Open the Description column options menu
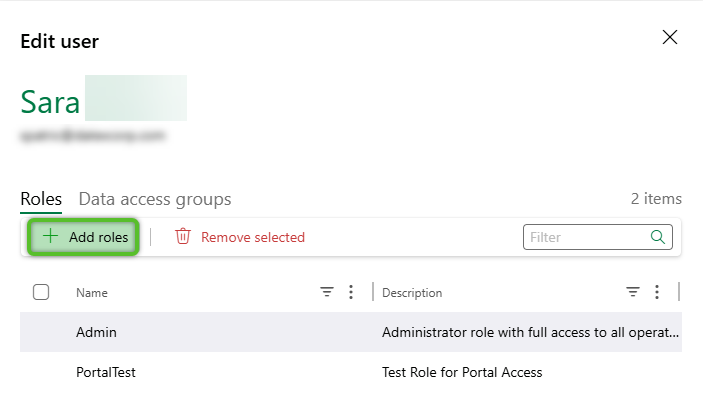 point(657,292)
